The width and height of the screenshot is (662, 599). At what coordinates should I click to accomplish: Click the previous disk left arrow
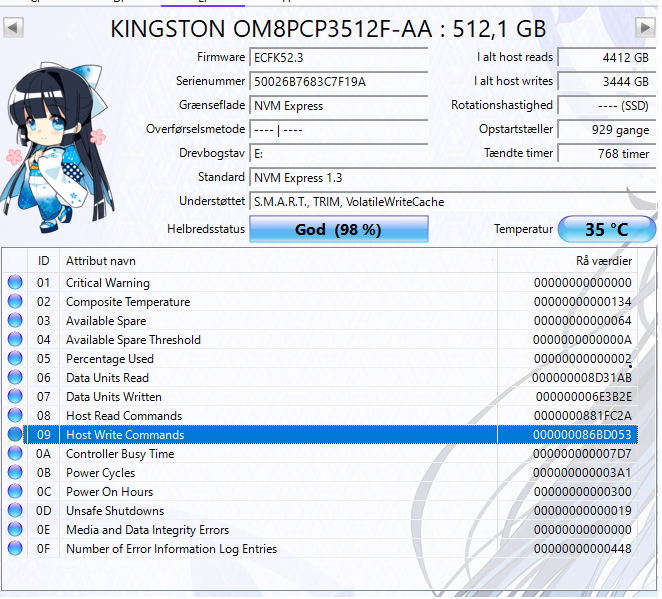click(12, 28)
